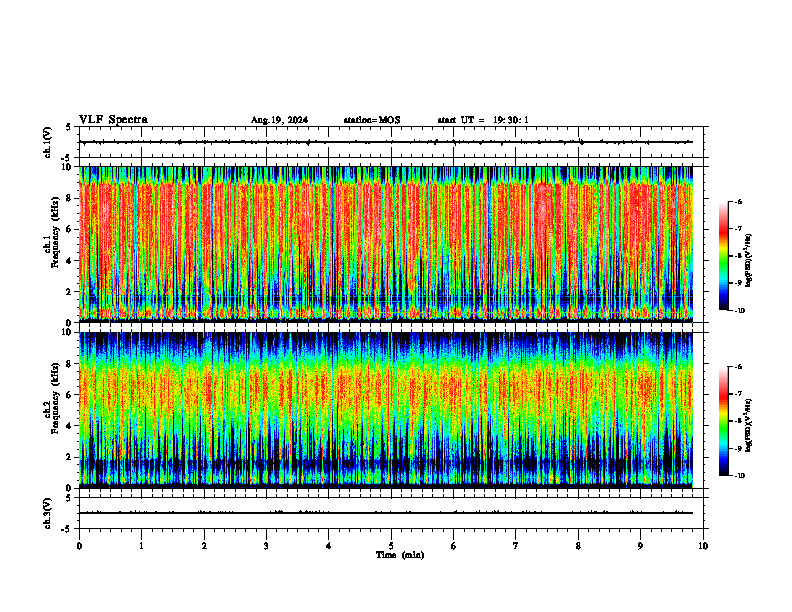Select the date text 'Aug.19, 2024'
Screen dimensions: 792x612
pos(279,120)
